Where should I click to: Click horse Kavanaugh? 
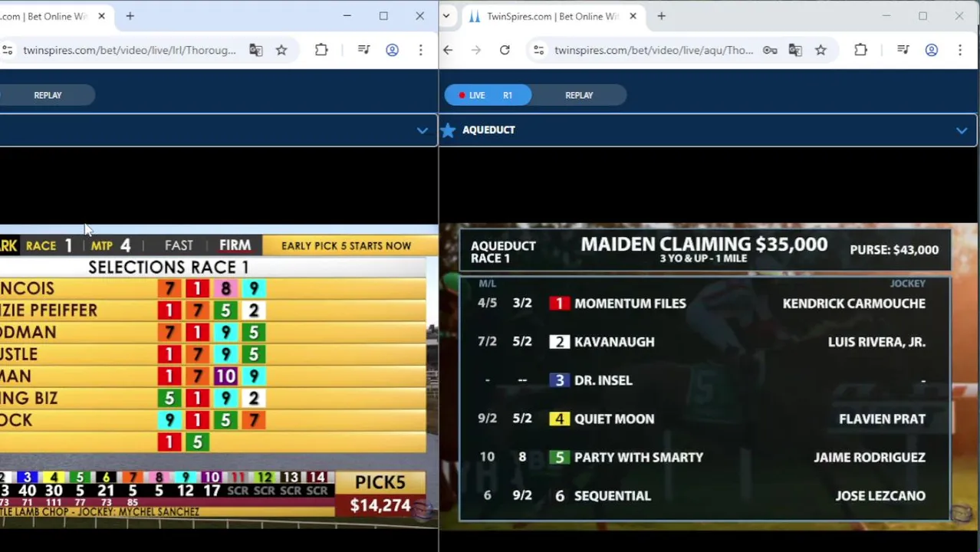pyautogui.click(x=614, y=342)
